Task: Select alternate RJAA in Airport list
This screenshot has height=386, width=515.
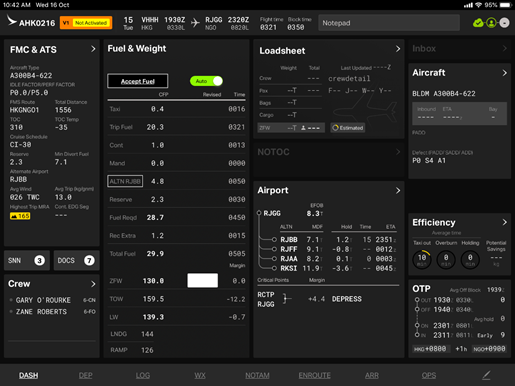Action: 289,259
